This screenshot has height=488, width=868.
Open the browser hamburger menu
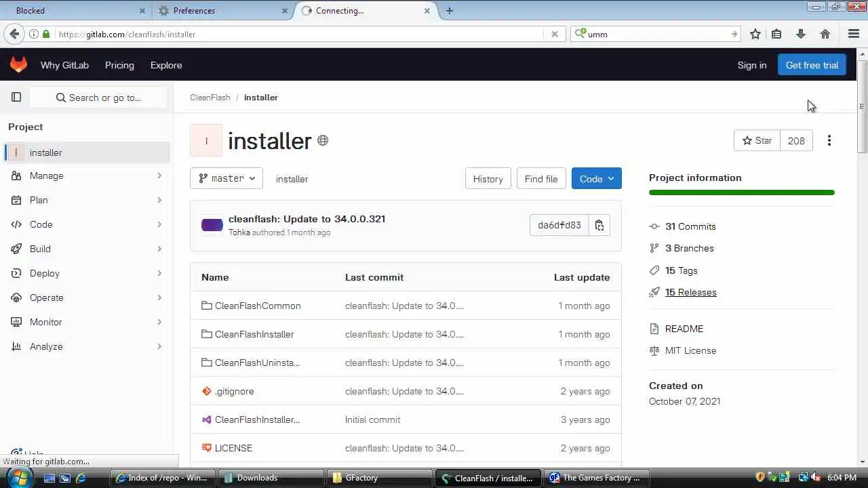(854, 34)
